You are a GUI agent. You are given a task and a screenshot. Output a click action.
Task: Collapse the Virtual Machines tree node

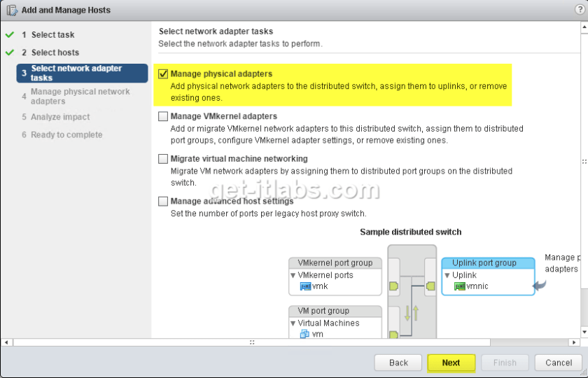pos(293,323)
